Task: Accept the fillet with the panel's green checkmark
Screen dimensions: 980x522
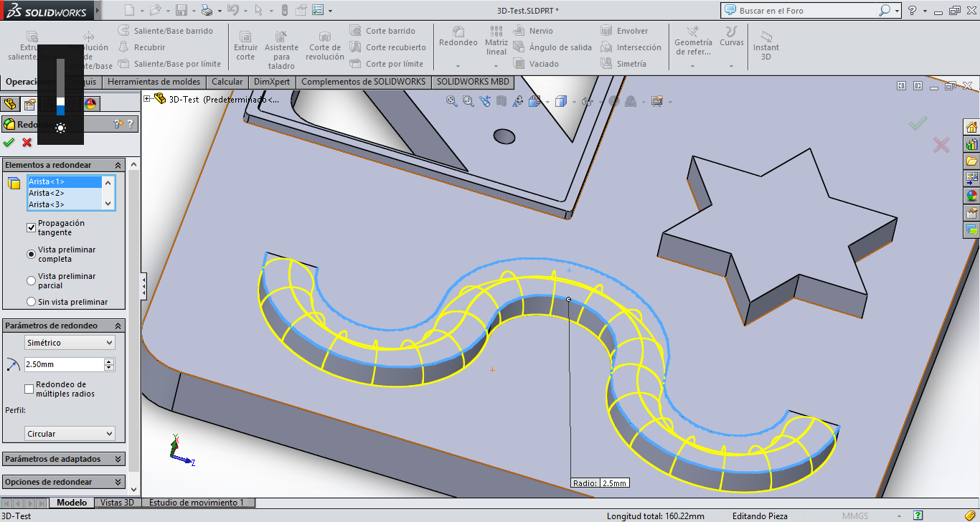Action: click(x=9, y=142)
